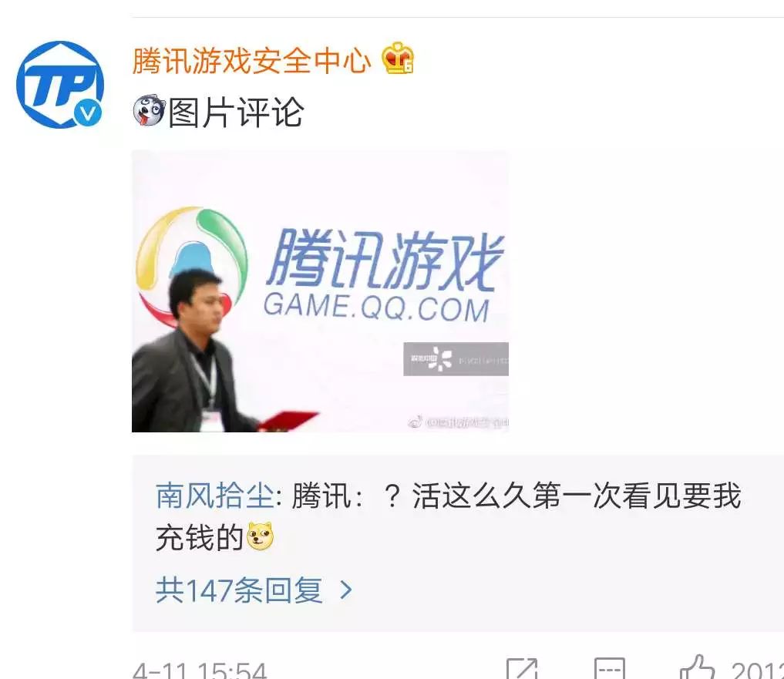Click the 图片评论 comment text
This screenshot has width=784, height=679.
[235, 112]
